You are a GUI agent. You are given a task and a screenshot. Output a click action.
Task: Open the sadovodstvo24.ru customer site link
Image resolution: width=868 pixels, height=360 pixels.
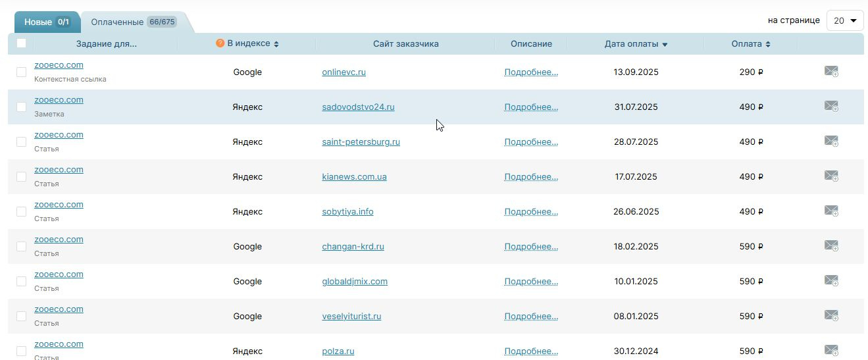(x=358, y=107)
